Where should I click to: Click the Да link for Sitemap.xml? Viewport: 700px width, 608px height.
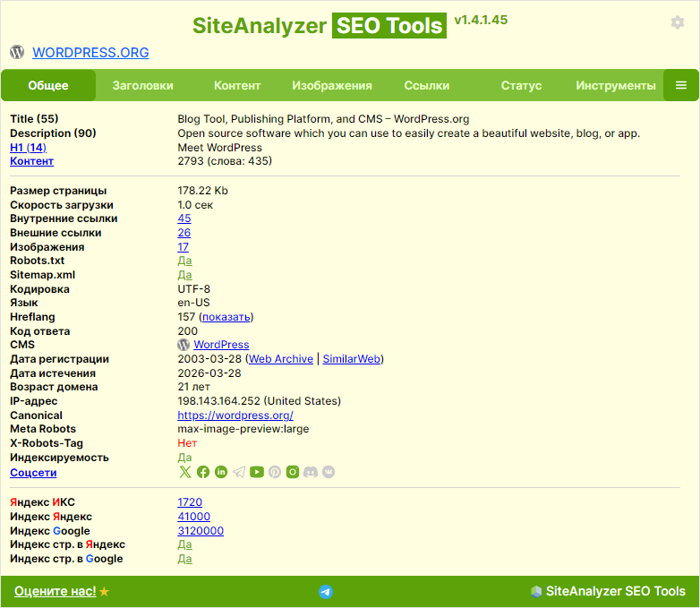click(x=184, y=275)
